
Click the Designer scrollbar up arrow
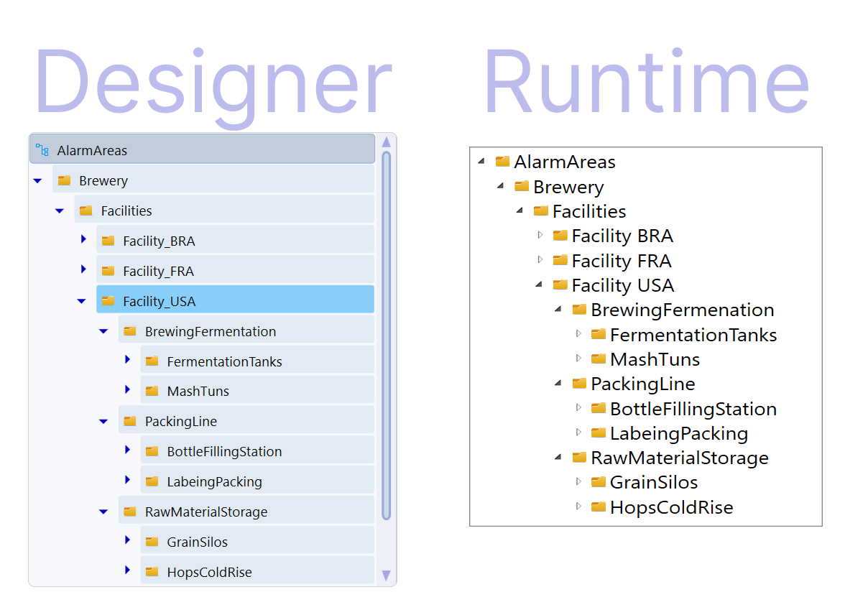(386, 142)
